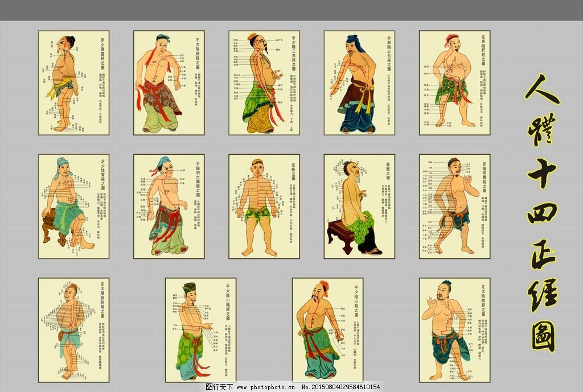Select the title text 足太陰脾經之圖
583x392 pixels.
click(x=483, y=300)
